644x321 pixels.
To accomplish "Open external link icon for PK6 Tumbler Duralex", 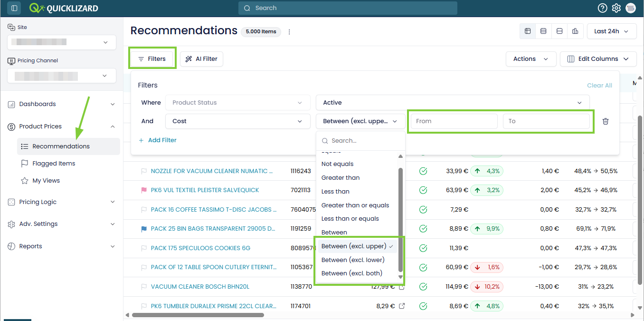I will pyautogui.click(x=402, y=306).
